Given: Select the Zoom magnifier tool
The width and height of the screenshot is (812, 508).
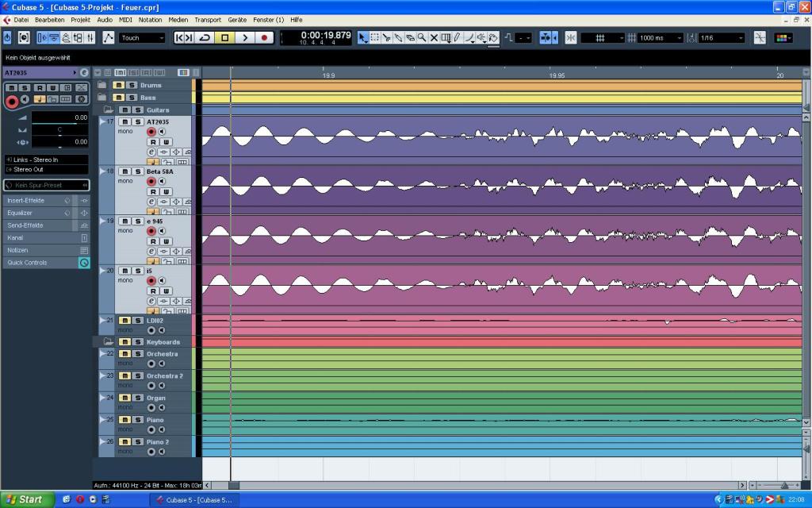Looking at the screenshot, I should (422, 38).
